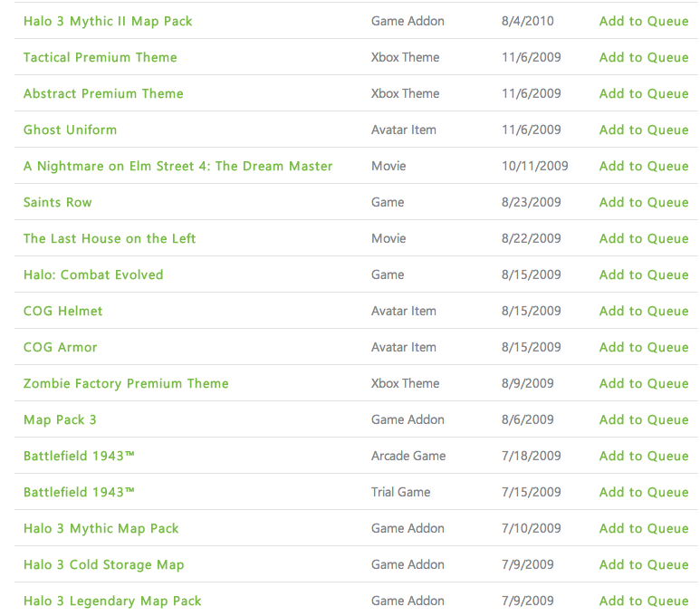
Task: Select the 8/6/2009 date cell
Action: (x=527, y=419)
